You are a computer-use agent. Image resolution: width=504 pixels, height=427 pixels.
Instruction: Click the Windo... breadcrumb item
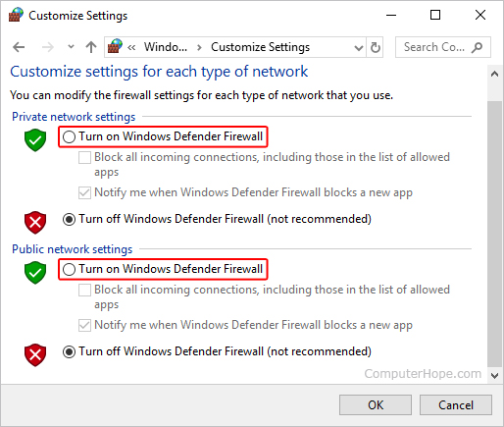[x=166, y=47]
